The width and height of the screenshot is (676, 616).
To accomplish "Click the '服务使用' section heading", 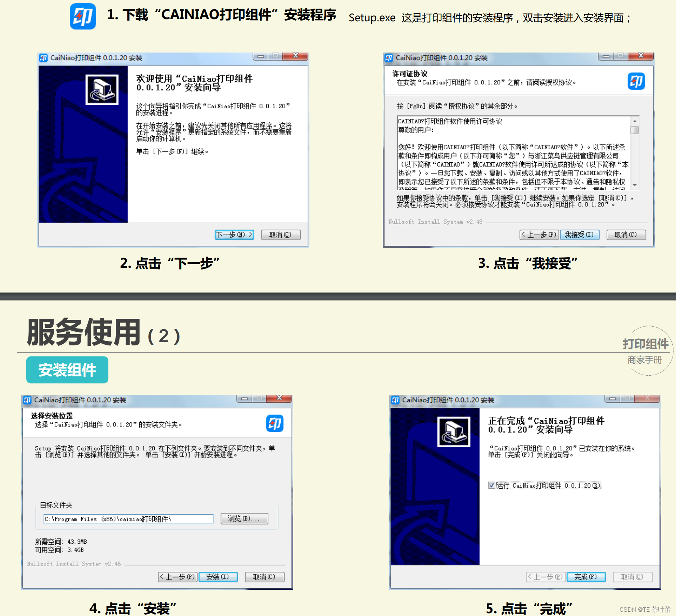I will (x=83, y=332).
